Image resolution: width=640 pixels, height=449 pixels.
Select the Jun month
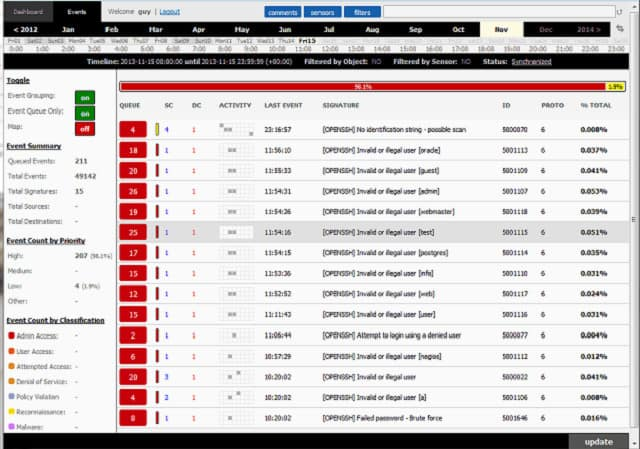(285, 29)
